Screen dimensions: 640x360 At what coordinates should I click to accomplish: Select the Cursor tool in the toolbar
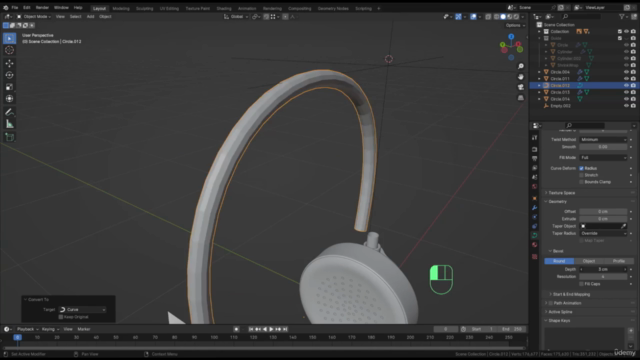pyautogui.click(x=9, y=50)
